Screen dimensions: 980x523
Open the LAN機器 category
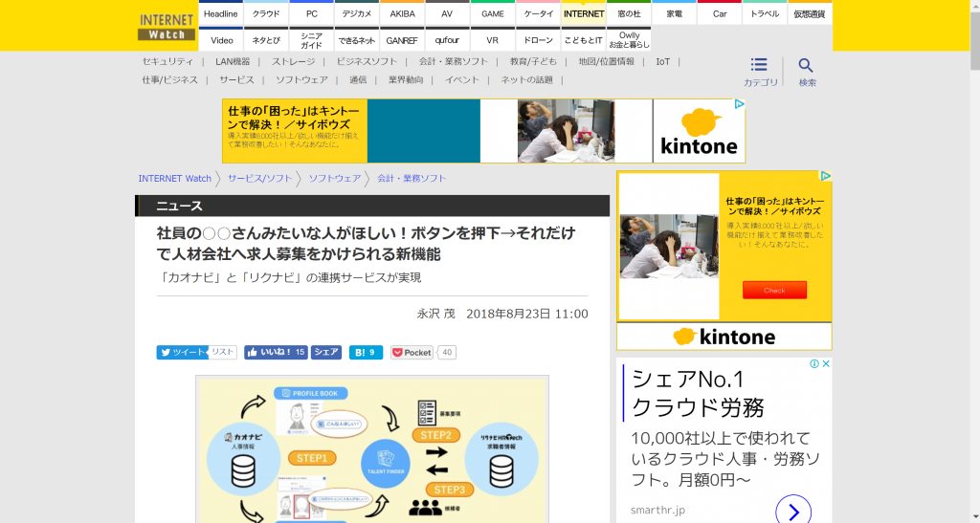coord(233,61)
